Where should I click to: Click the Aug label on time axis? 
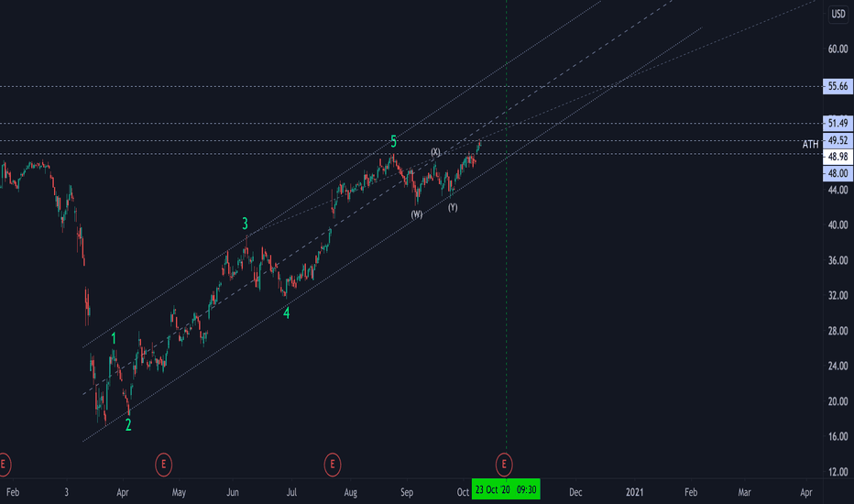click(x=350, y=493)
